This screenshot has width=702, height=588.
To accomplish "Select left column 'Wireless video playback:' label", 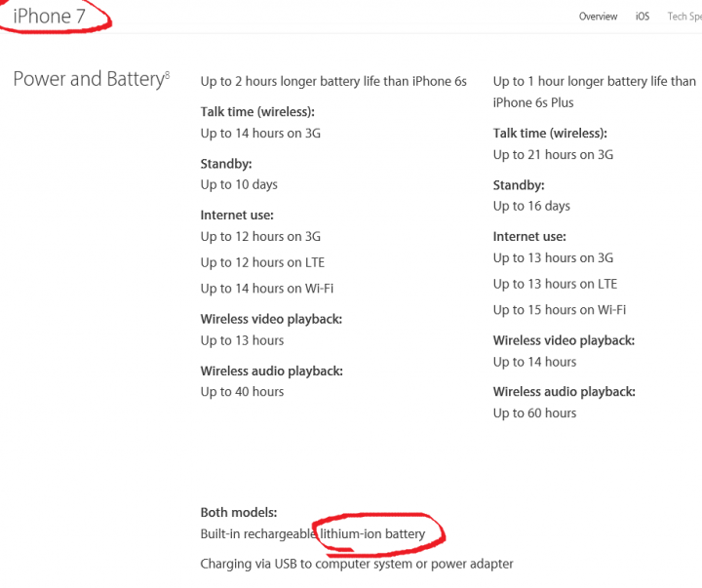I will click(271, 319).
